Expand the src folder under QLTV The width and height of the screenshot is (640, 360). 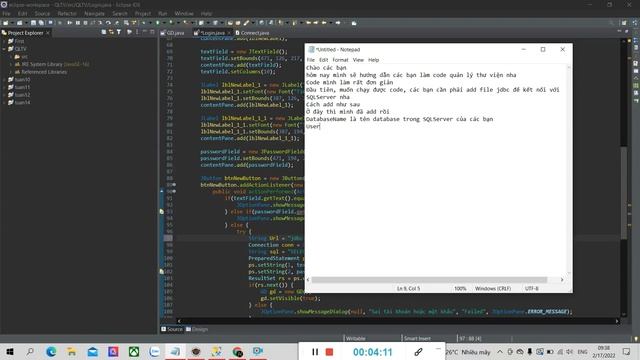pos(11,57)
